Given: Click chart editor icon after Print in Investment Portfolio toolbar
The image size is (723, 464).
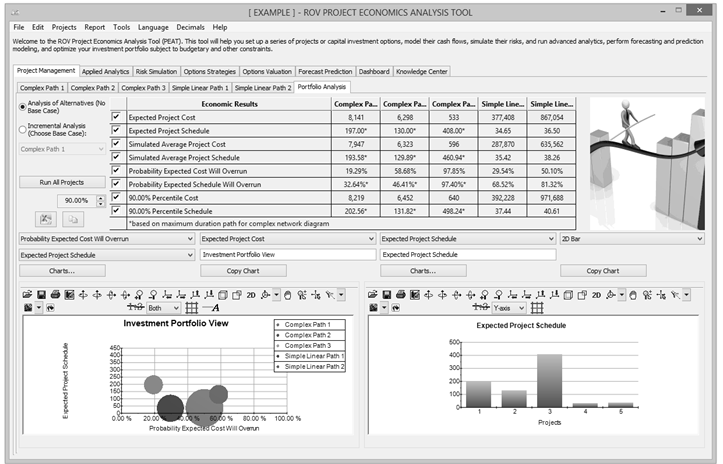Looking at the screenshot, I should pos(69,295).
